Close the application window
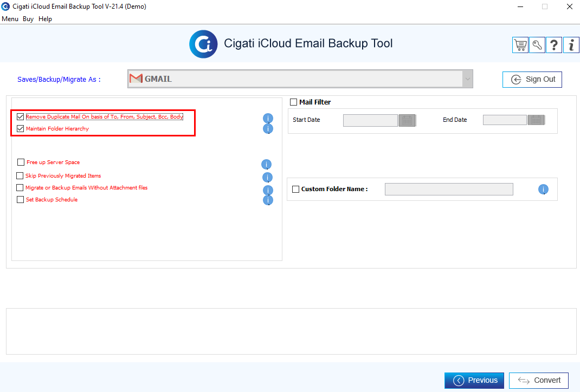580x392 pixels. pyautogui.click(x=570, y=6)
